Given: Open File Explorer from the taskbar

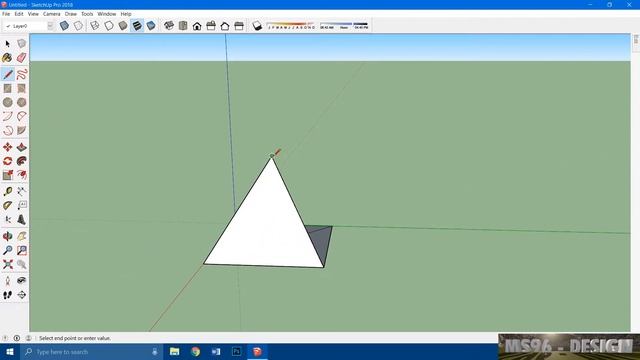Looking at the screenshot, I should tap(175, 351).
